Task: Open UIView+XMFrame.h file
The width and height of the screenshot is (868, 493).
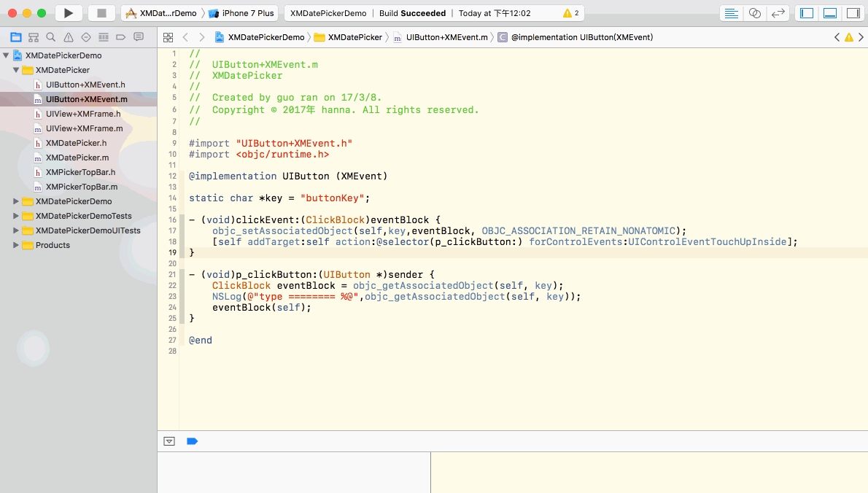Action: click(83, 114)
